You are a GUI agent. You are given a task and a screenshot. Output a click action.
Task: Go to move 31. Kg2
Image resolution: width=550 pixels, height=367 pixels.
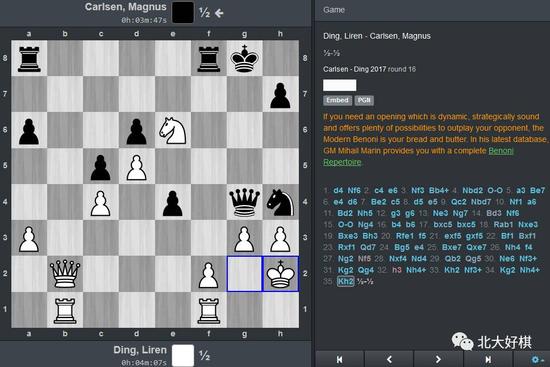point(346,270)
